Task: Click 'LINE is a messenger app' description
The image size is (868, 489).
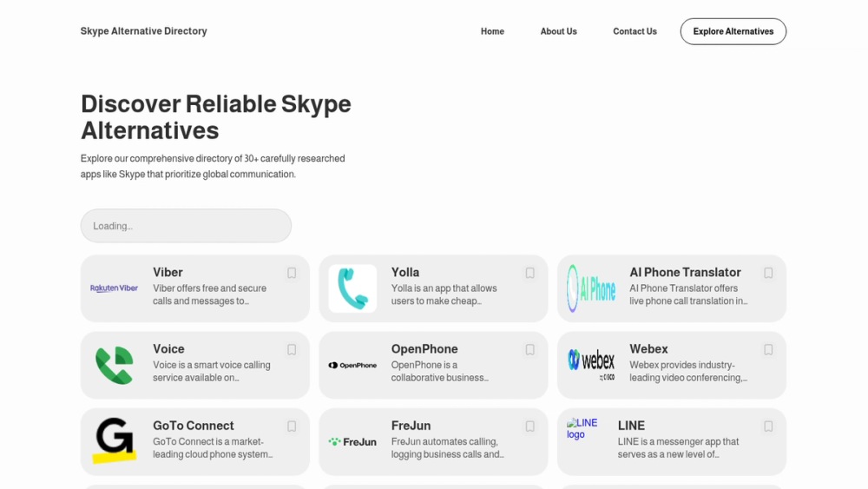Action: (679, 448)
